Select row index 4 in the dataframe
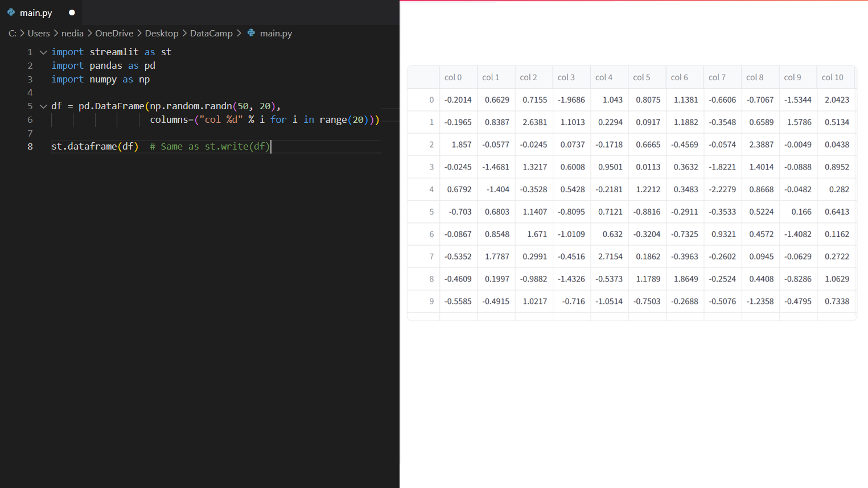868x488 pixels. coord(431,189)
